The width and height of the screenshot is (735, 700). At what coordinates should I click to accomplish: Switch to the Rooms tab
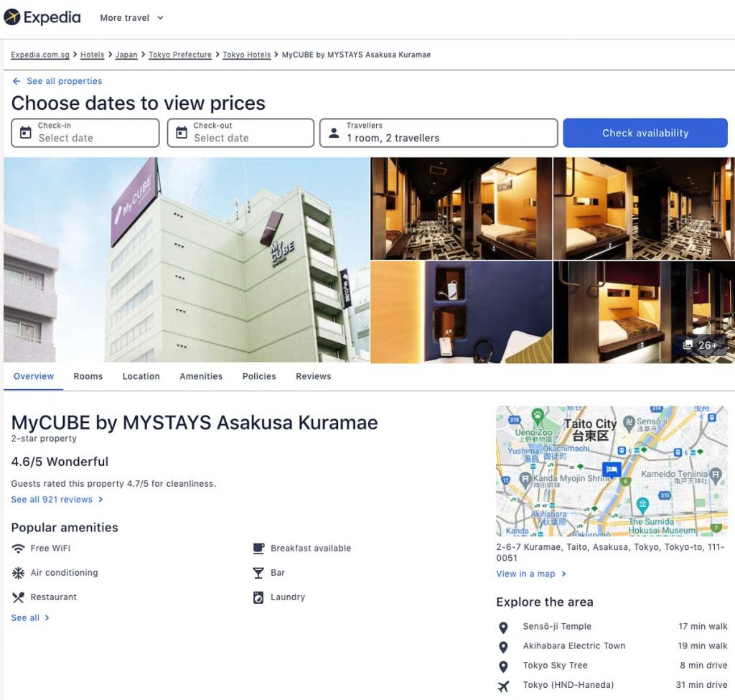coord(88,376)
